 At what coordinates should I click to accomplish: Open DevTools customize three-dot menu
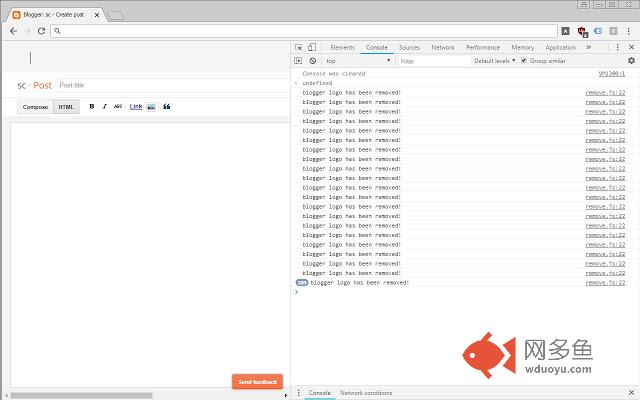(x=617, y=47)
